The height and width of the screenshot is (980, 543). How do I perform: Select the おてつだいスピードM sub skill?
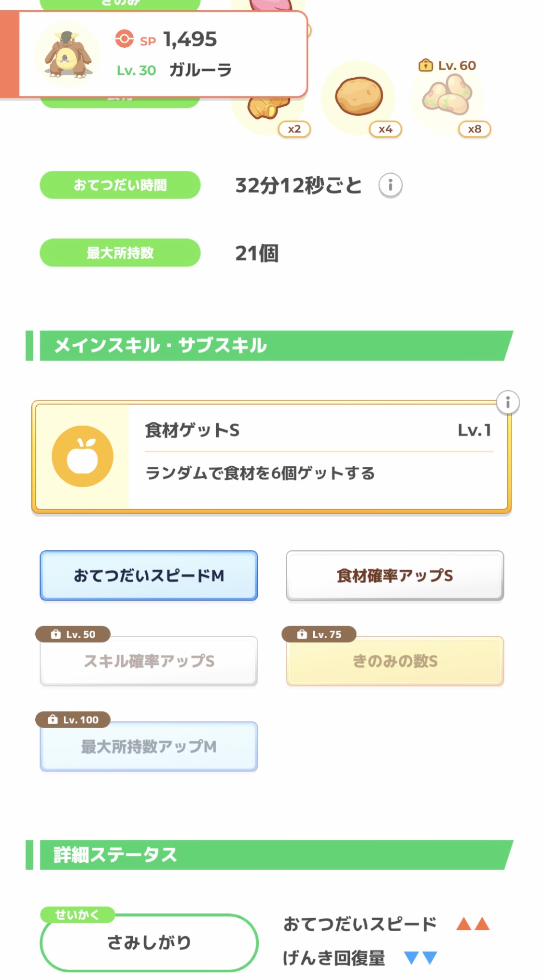pyautogui.click(x=149, y=575)
